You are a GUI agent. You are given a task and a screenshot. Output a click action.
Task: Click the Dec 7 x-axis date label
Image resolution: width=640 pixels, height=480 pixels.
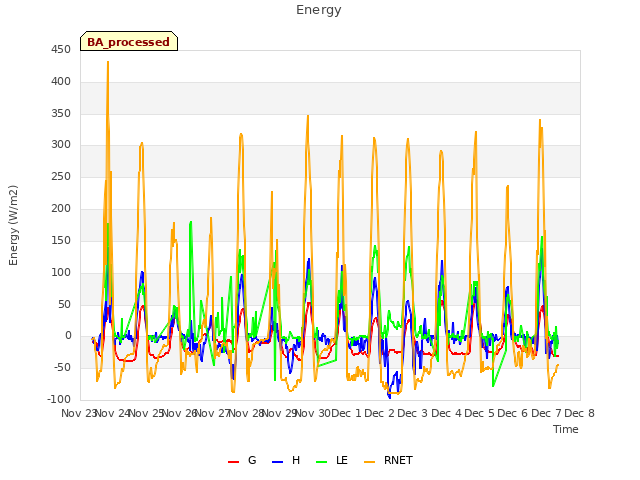tap(546, 413)
